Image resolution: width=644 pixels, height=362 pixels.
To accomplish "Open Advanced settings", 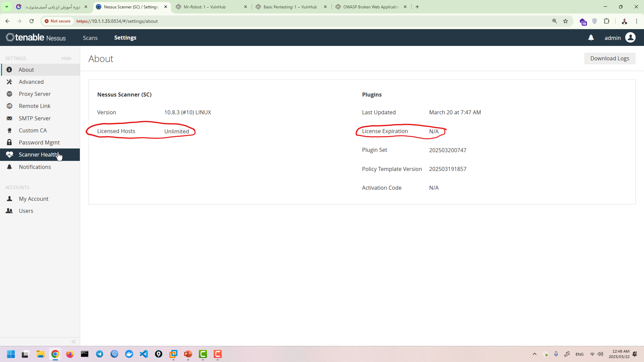I will [x=31, y=82].
